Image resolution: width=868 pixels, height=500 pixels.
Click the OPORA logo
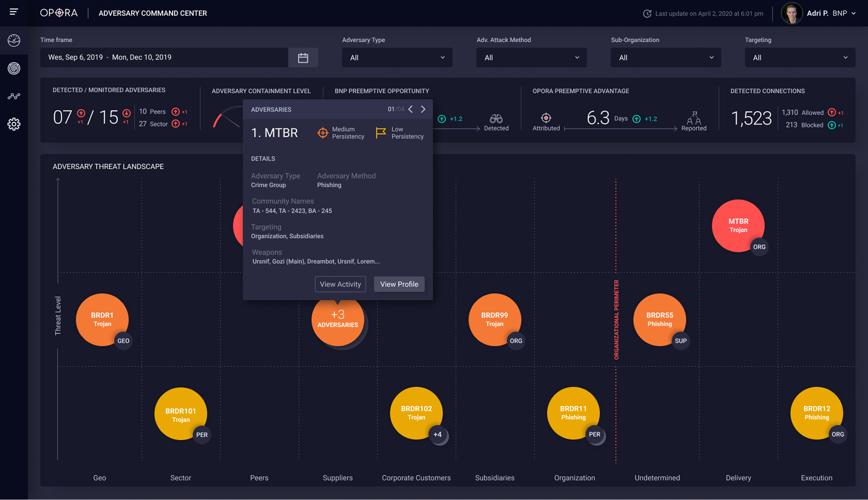point(59,13)
